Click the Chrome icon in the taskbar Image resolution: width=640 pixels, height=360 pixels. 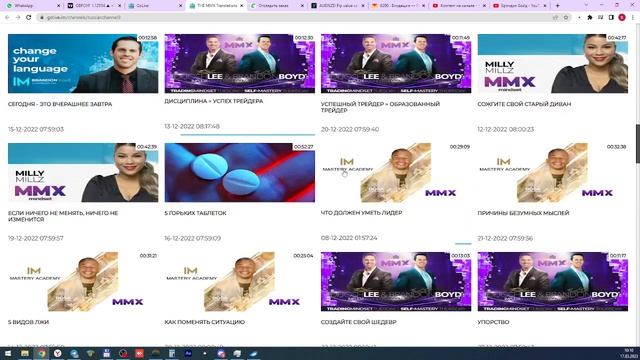pyautogui.click(x=41, y=353)
